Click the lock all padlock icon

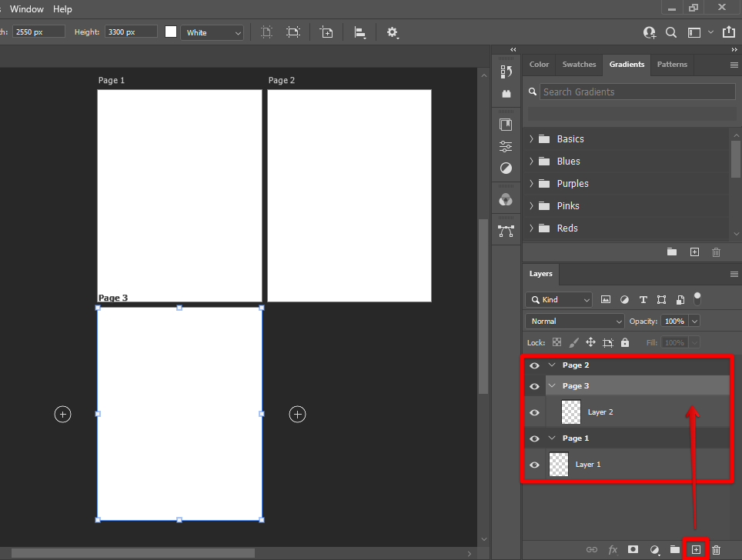[625, 342]
